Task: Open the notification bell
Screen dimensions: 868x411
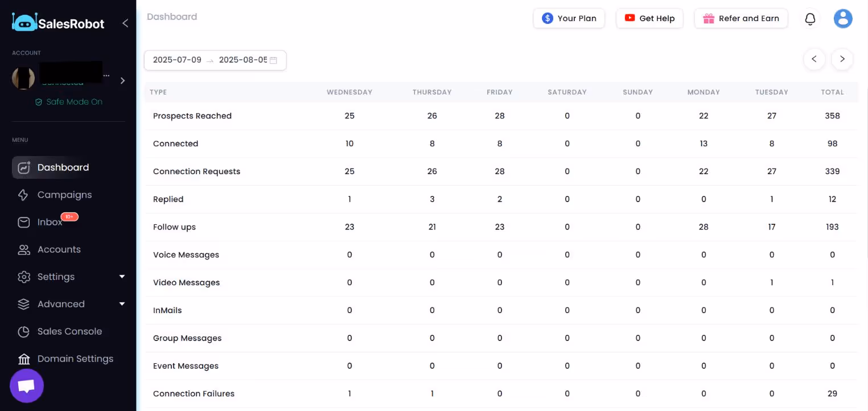Action: pyautogui.click(x=810, y=18)
